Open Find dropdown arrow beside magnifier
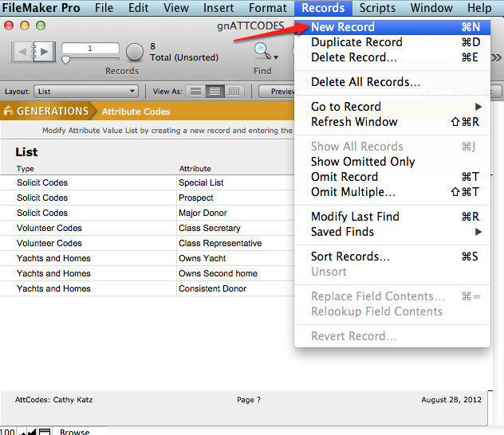 276,57
